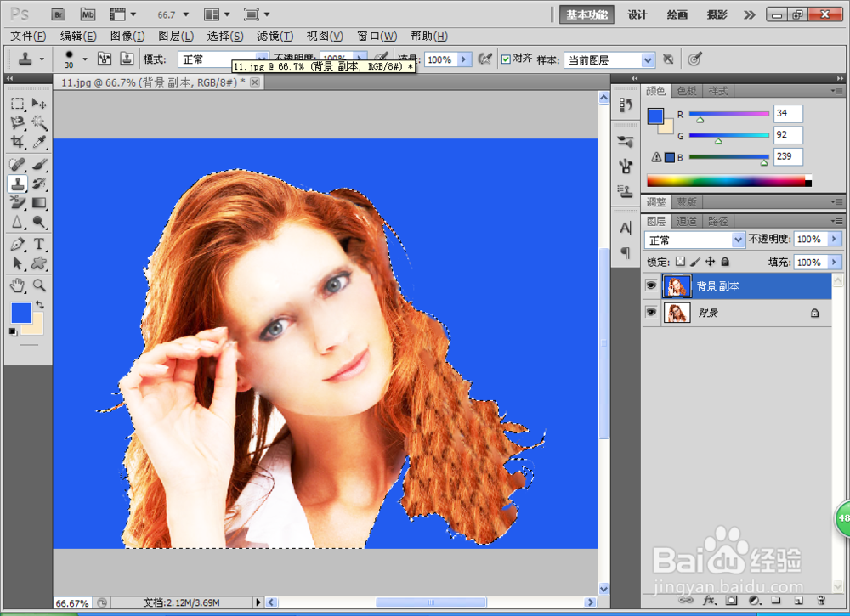Screen dimensions: 850x616
Task: Select the Custom Shape tool
Action: point(39,264)
